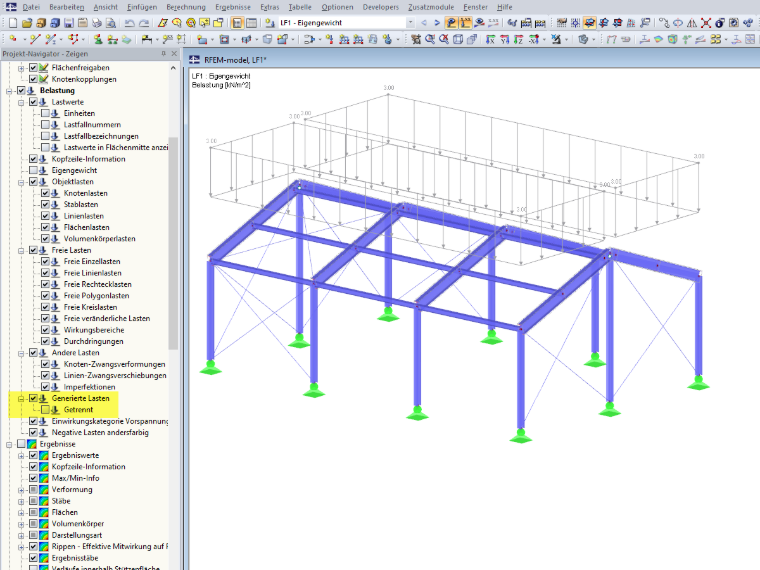The height and width of the screenshot is (570, 760).
Task: Click the New file icon
Action: tap(13, 23)
